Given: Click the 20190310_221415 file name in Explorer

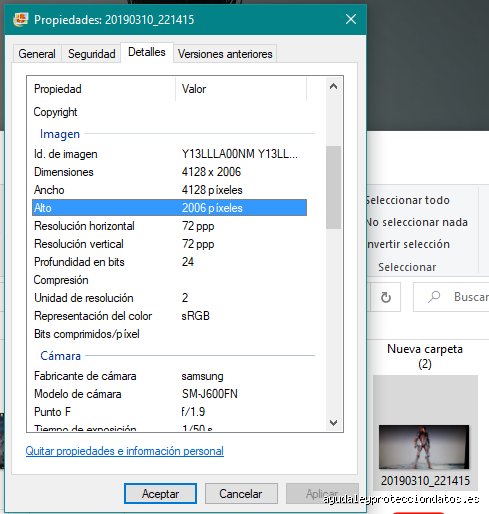Looking at the screenshot, I should [x=425, y=481].
